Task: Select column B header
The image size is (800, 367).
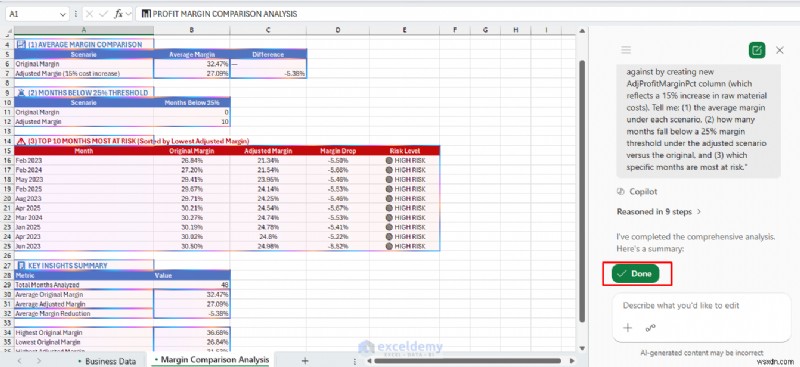Action: tap(192, 30)
